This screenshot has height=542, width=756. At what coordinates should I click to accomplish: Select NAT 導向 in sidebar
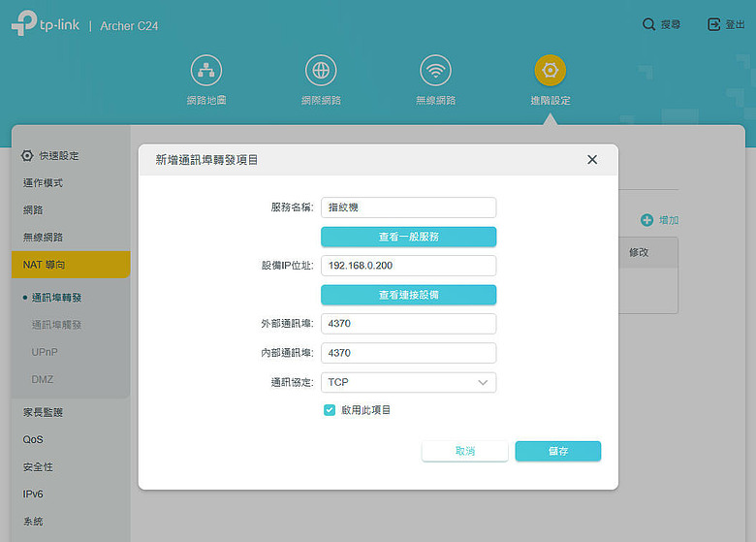71,265
